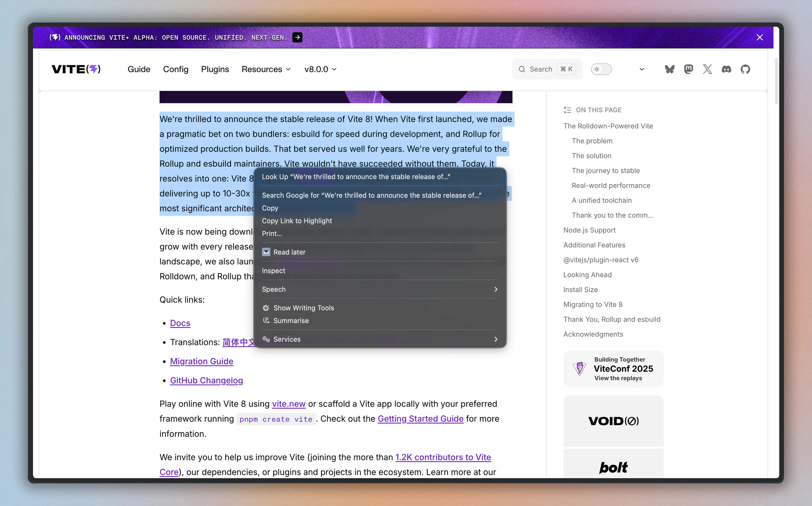Visit the vite.new link
812x506 pixels.
coord(289,404)
